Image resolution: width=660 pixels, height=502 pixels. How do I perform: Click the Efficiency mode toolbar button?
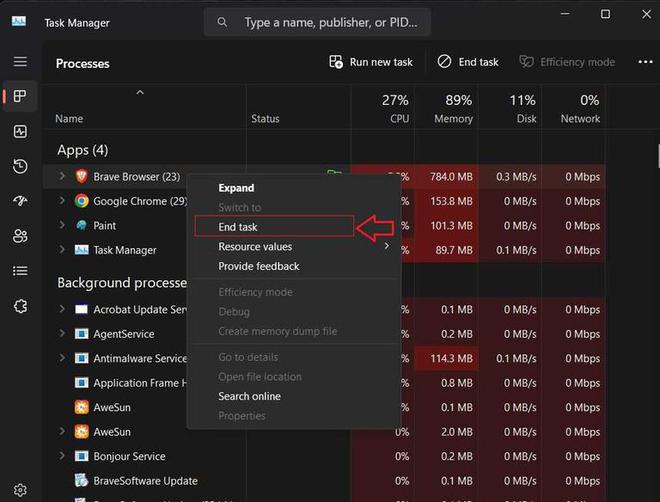(567, 62)
